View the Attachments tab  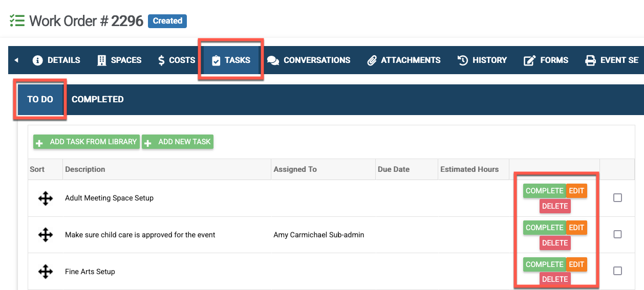pos(403,60)
